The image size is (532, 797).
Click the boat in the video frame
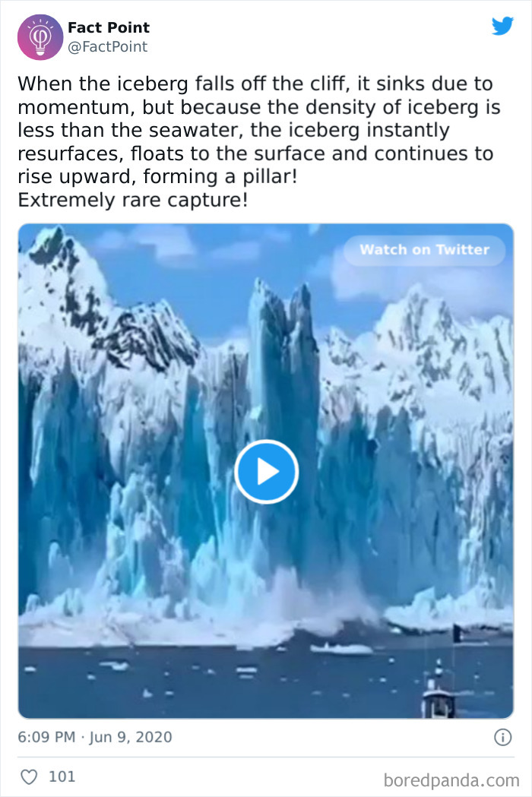[x=439, y=694]
